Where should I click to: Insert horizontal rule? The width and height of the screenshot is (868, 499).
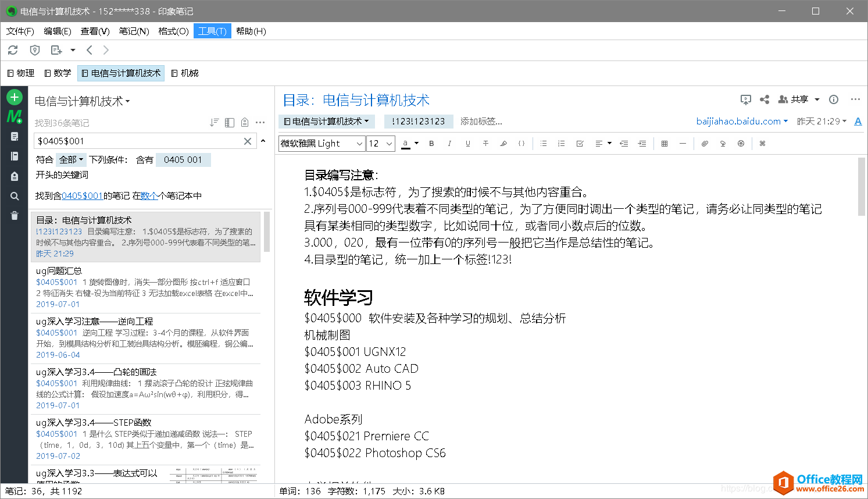tap(683, 143)
